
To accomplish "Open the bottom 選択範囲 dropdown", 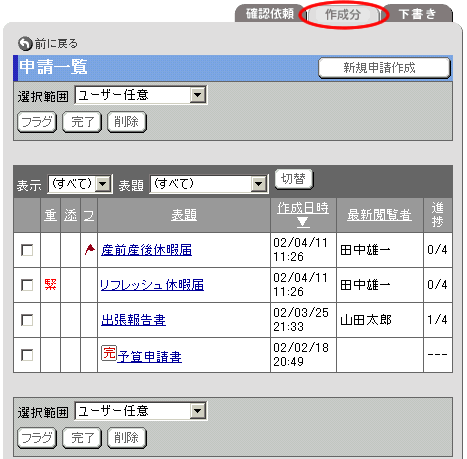I will coord(141,411).
